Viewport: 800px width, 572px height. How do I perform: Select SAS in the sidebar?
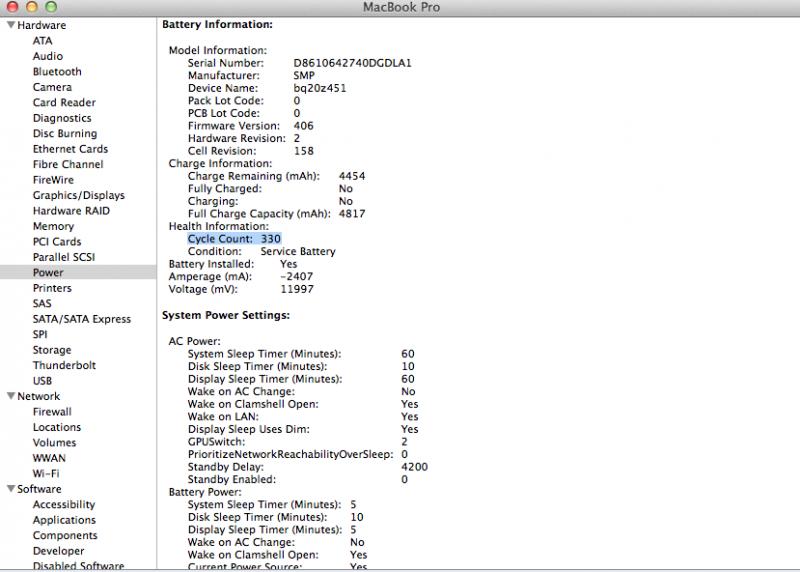click(42, 304)
